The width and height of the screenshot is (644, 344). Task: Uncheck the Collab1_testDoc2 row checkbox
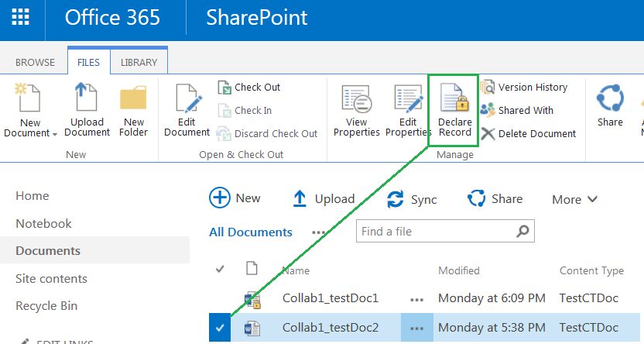(220, 329)
